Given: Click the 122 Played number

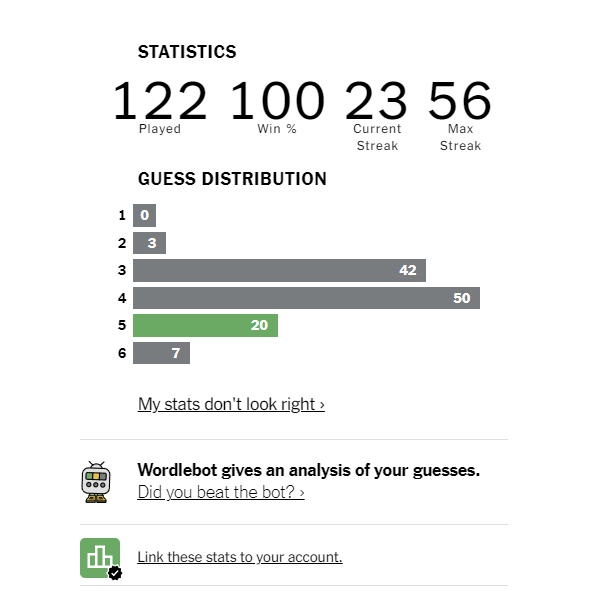Looking at the screenshot, I should tap(160, 101).
